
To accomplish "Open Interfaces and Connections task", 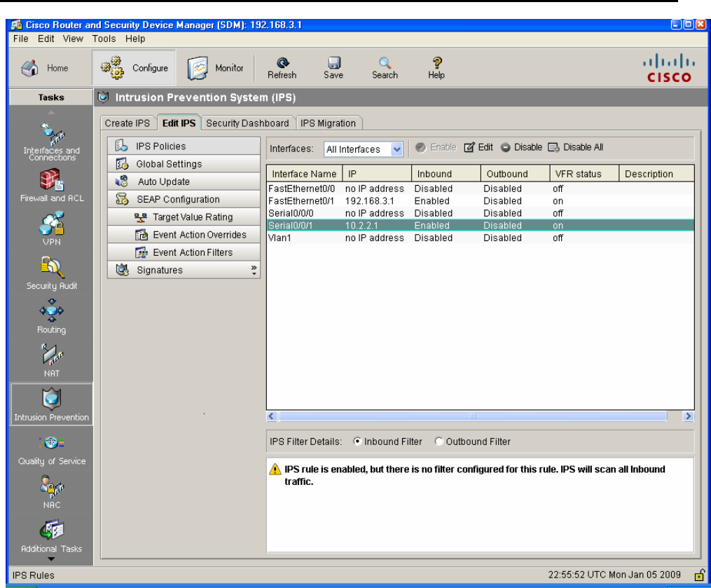I will coord(51,142).
